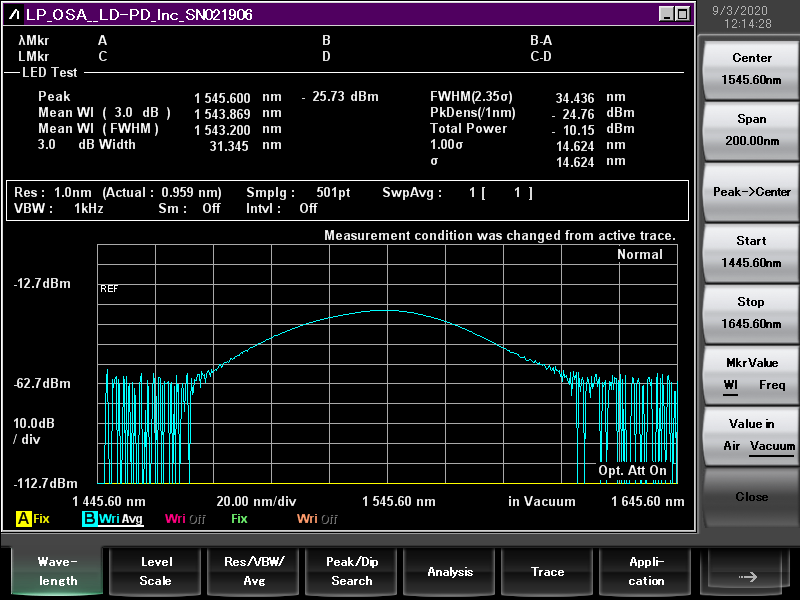Screen dimensions: 800x600
Task: Click the Anritsu logo in title bar
Action: pyautogui.click(x=13, y=14)
